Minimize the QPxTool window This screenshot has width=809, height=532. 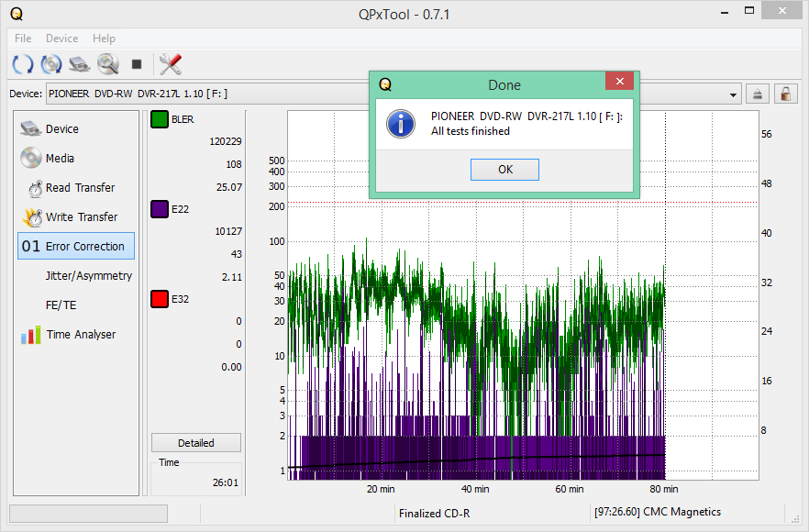[x=725, y=11]
